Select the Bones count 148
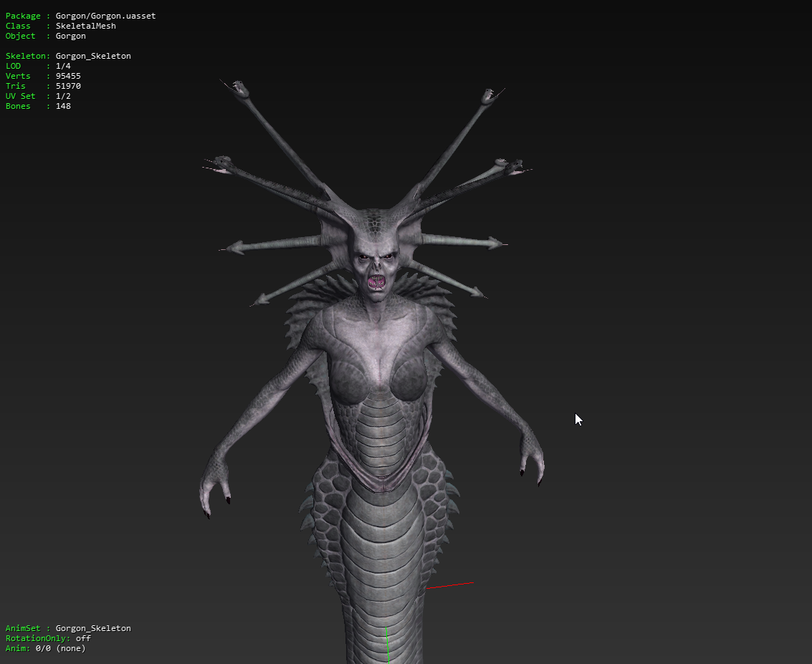This screenshot has width=812, height=664. coord(62,106)
